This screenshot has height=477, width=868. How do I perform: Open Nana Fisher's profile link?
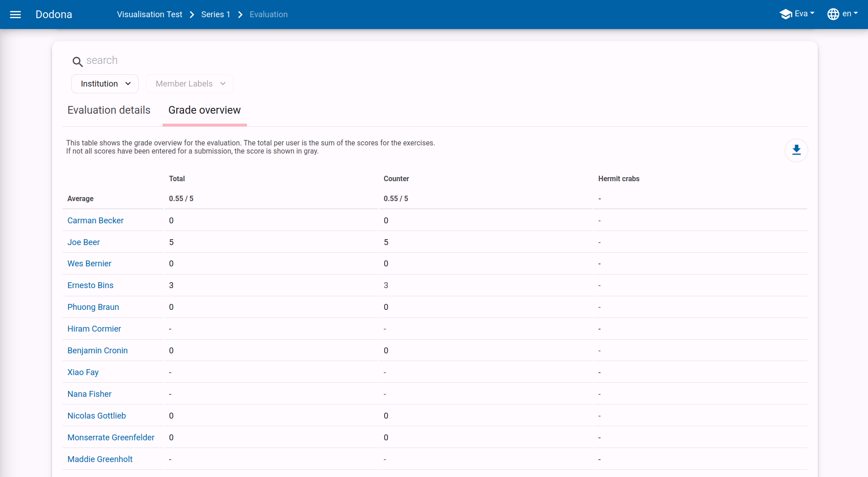click(x=89, y=394)
